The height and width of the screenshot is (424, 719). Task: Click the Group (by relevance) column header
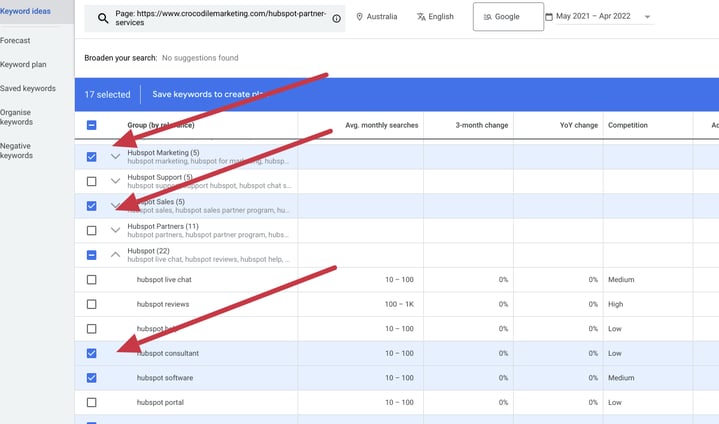coord(161,125)
